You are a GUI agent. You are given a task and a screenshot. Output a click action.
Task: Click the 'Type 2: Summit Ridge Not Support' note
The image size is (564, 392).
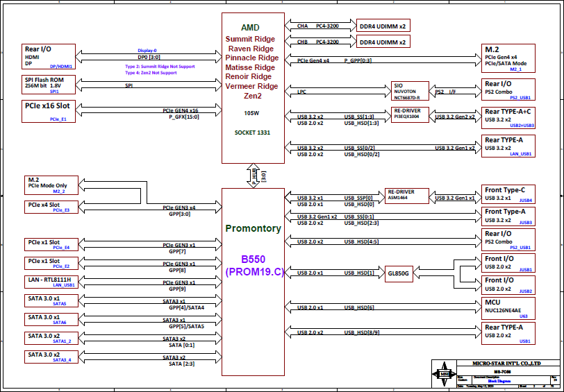point(160,67)
